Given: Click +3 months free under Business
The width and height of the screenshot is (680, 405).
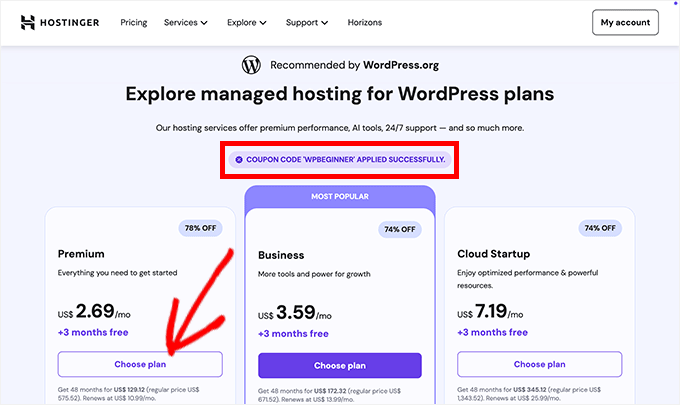Looking at the screenshot, I should coord(292,334).
